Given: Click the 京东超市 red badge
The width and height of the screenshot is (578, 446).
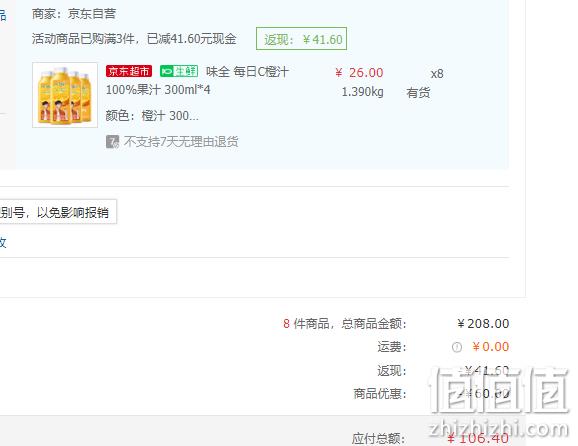Looking at the screenshot, I should click(129, 71).
